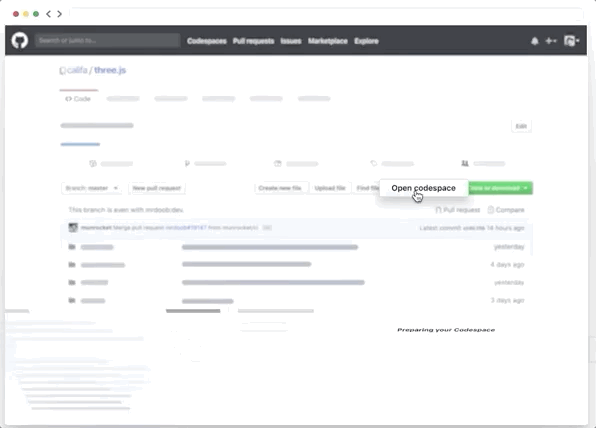The image size is (596, 428).
Task: Open the three.js repository link
Action: pyautogui.click(x=110, y=70)
